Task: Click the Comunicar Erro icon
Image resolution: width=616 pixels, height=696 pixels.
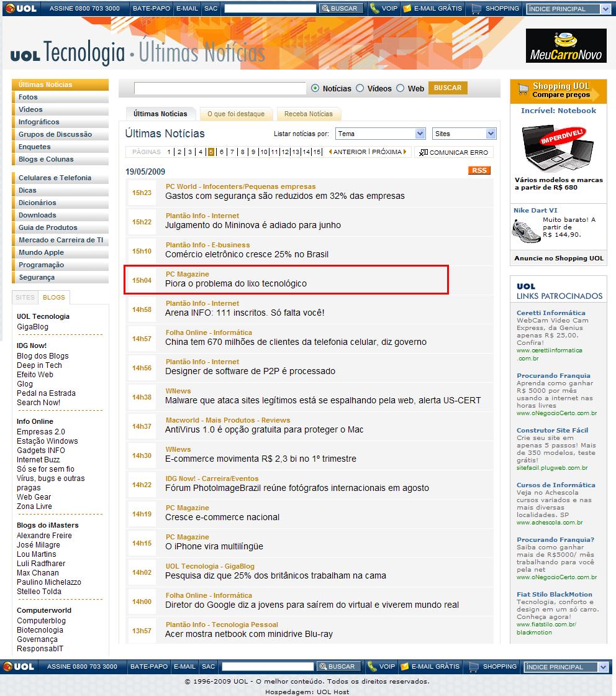Action: [x=423, y=152]
